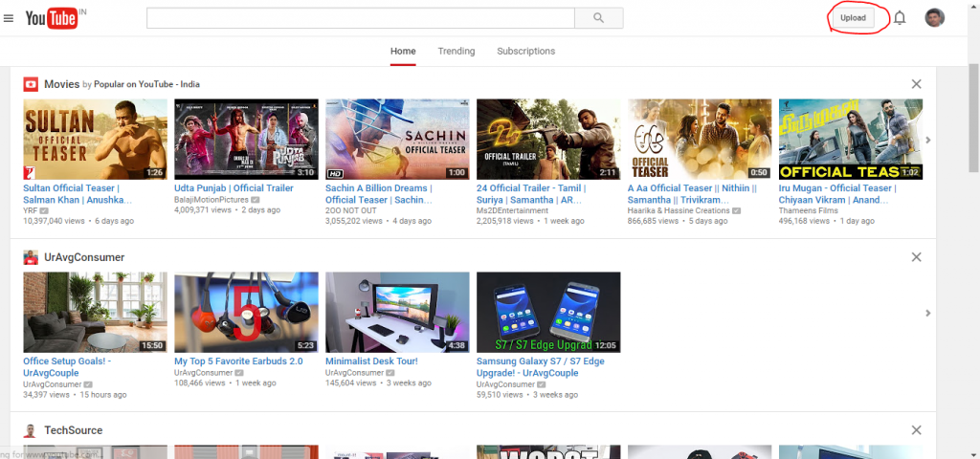980x459 pixels.
Task: Click the Upload button
Action: (x=853, y=18)
